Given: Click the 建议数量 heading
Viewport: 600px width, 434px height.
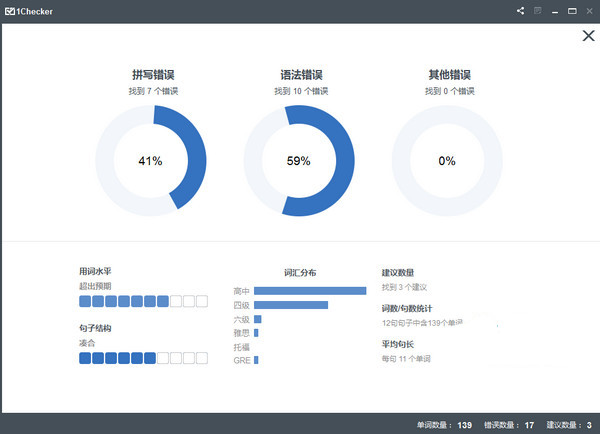Looking at the screenshot, I should 398,272.
